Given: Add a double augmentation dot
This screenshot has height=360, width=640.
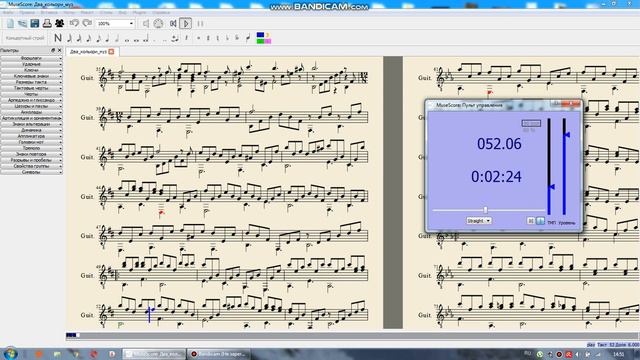Looking at the screenshot, I should 165,40.
